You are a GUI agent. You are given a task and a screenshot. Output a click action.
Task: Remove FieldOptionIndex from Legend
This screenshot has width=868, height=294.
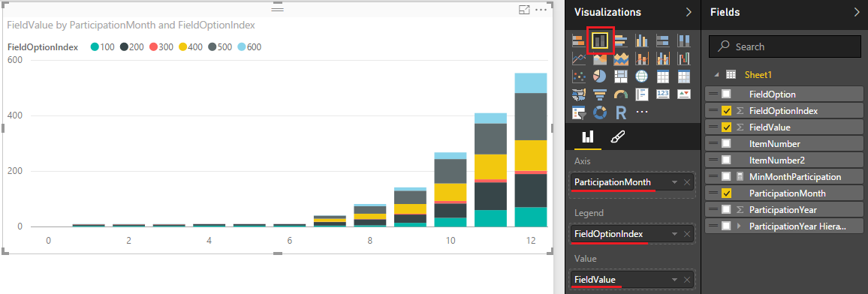[x=687, y=234]
